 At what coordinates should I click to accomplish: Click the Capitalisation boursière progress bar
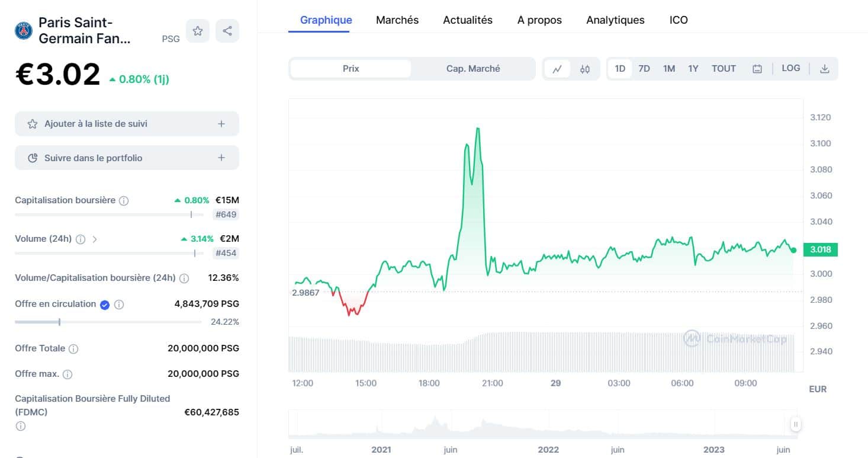[x=109, y=214]
